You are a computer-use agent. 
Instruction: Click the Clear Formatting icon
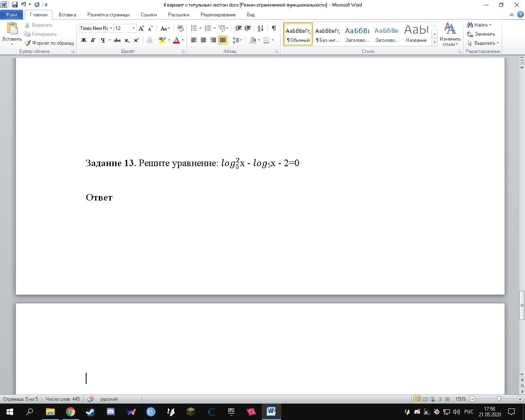coord(180,28)
